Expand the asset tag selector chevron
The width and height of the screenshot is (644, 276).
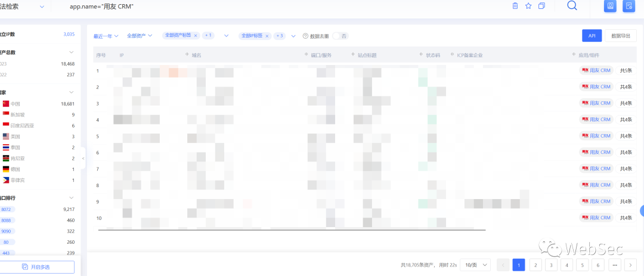226,36
